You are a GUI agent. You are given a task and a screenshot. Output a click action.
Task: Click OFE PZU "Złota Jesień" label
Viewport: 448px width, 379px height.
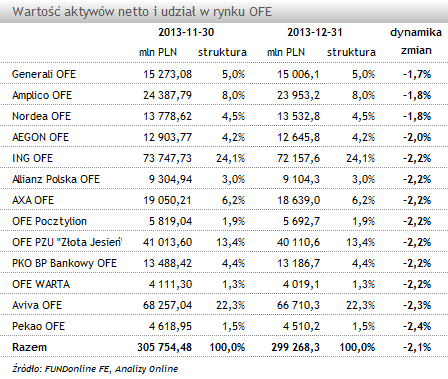tap(67, 242)
